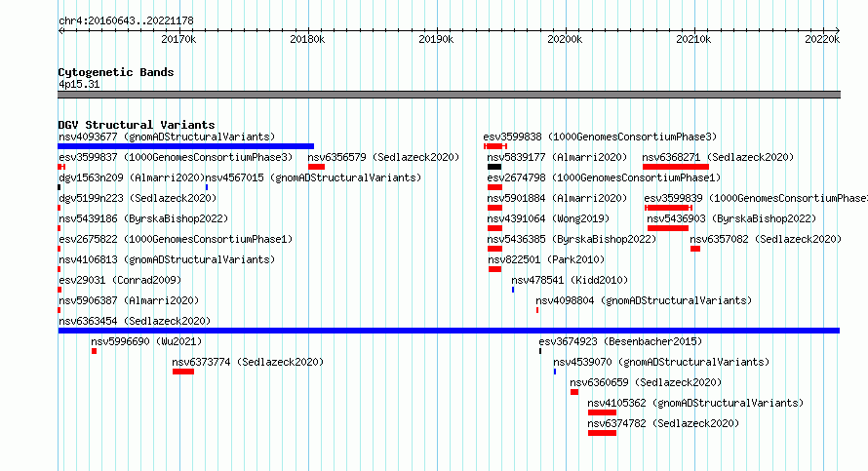This screenshot has height=471, width=868.
Task: Open nsv4567015 gnomAD variant label
Action: (x=313, y=177)
